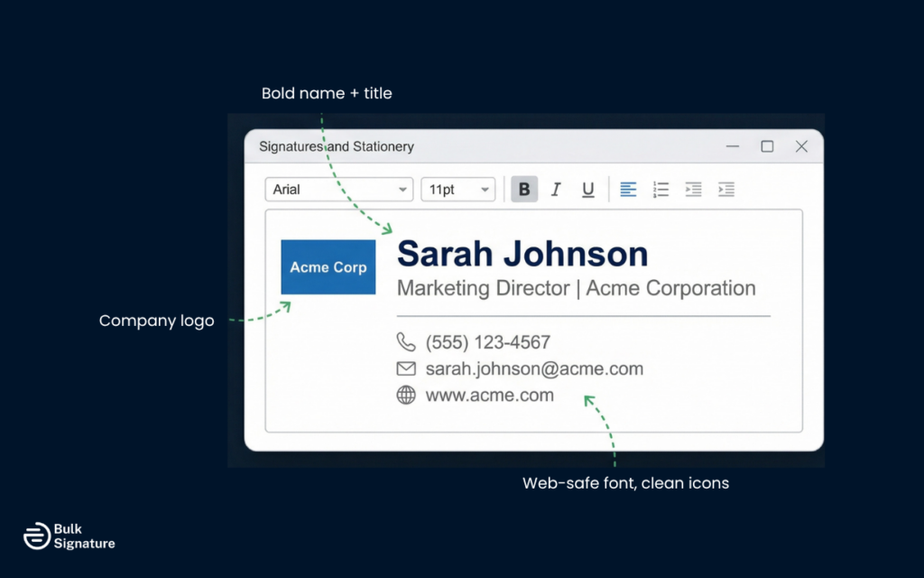This screenshot has width=924, height=578.
Task: Select the Marketing Director title line
Action: 576,288
